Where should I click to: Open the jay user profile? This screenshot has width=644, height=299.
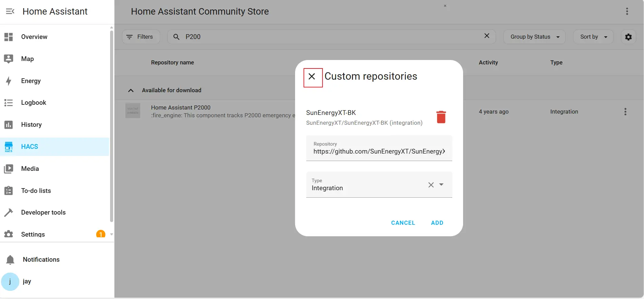pos(27,281)
